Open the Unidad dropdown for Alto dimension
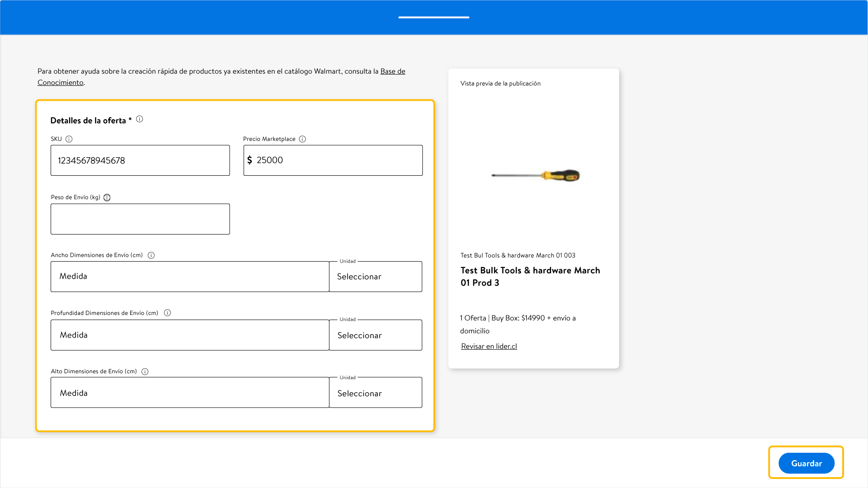 point(375,393)
